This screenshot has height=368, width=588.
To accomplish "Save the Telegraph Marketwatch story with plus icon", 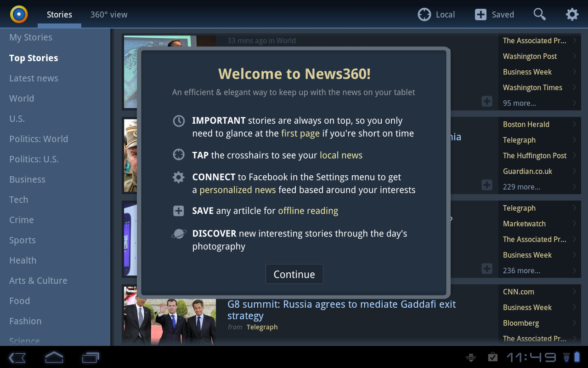I will [x=486, y=269].
